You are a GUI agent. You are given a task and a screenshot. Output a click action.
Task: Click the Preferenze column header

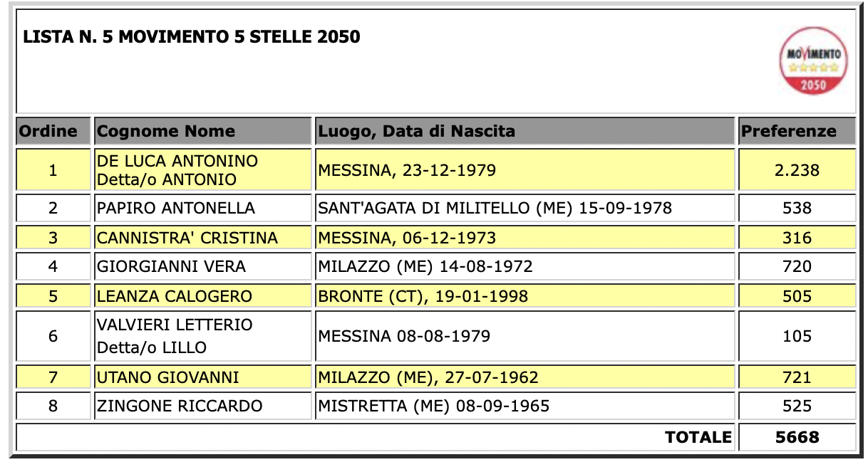click(797, 132)
